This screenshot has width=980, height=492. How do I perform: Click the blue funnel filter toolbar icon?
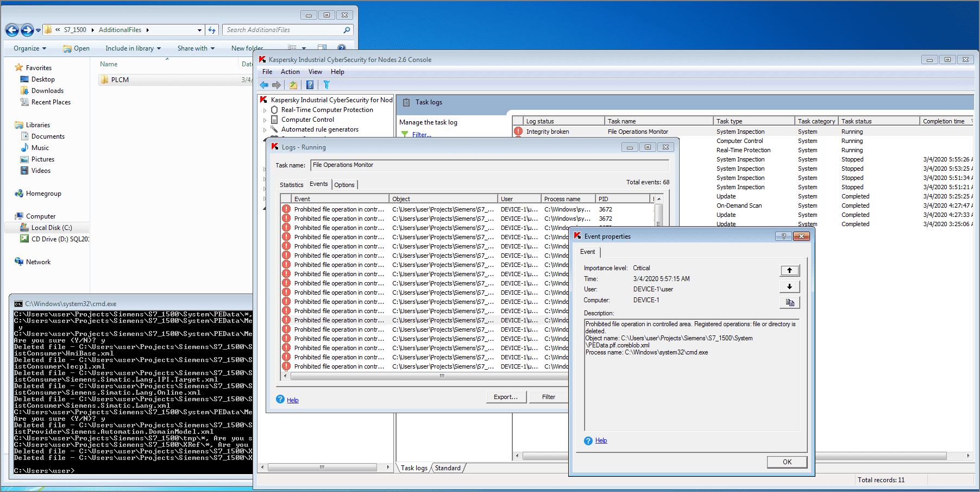point(326,85)
